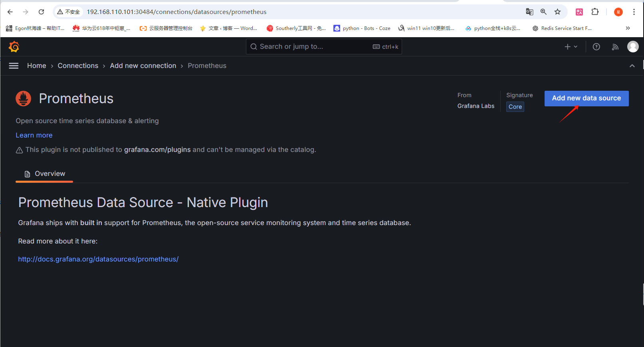Screen dimensions: 644x347
Task: Click the not-secure warning icon
Action: pyautogui.click(x=60, y=12)
